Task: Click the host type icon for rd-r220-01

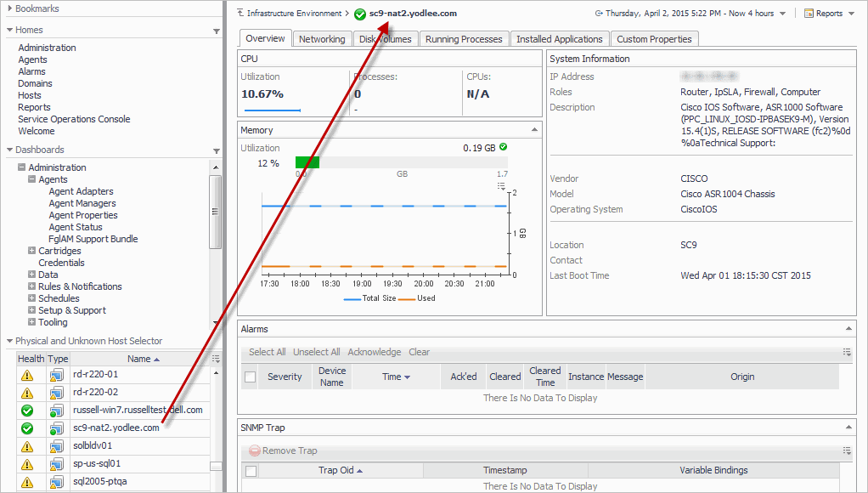Action: click(56, 375)
